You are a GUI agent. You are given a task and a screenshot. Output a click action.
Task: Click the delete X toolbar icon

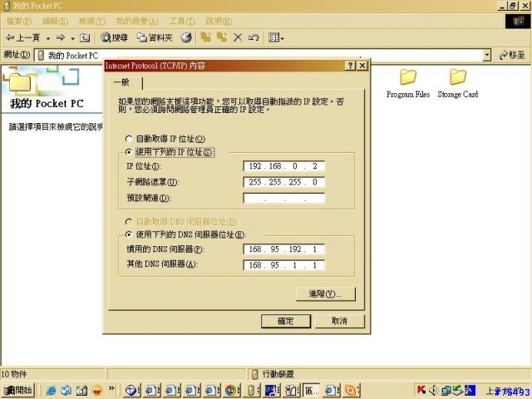point(238,37)
